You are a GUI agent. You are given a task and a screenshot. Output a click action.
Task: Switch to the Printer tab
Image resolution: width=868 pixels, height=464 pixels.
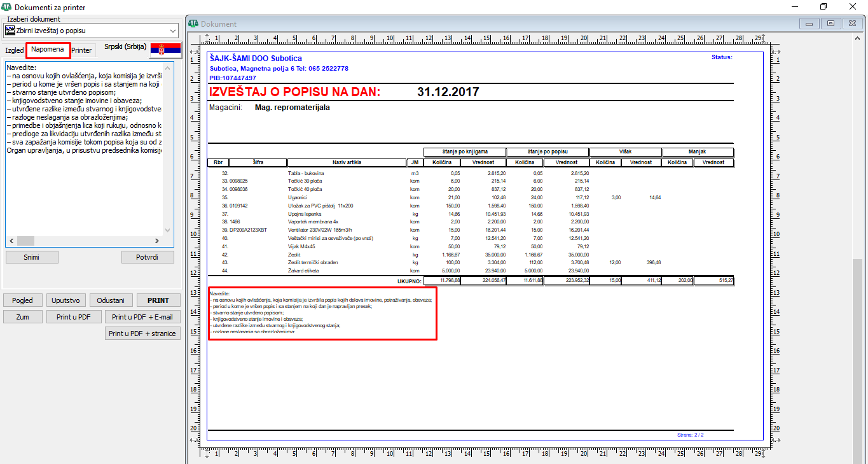pos(81,50)
